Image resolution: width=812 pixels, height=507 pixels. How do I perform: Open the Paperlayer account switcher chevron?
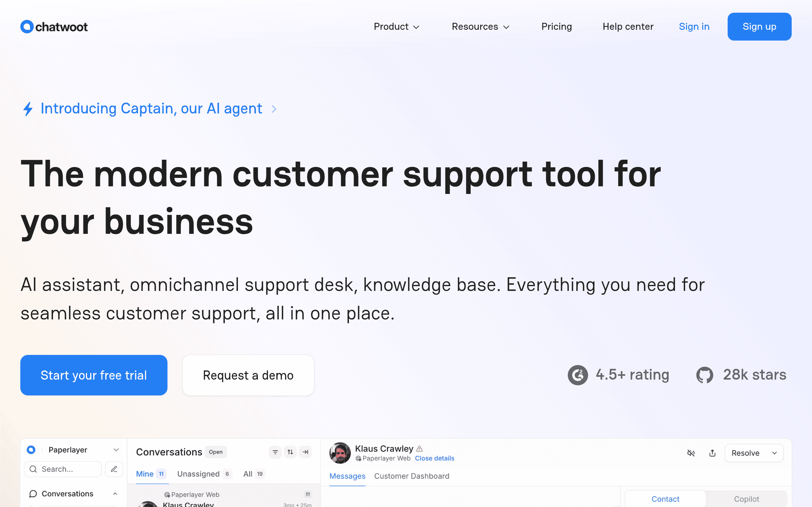(x=116, y=450)
